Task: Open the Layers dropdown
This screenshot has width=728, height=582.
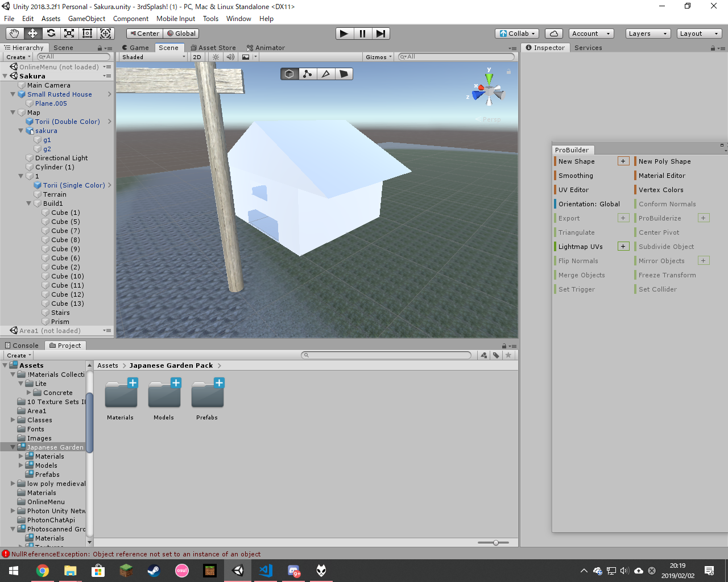Action: click(x=648, y=34)
